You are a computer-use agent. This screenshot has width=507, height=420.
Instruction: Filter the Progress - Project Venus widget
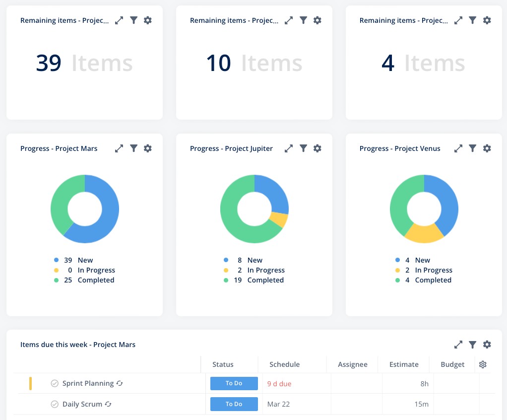[473, 148]
